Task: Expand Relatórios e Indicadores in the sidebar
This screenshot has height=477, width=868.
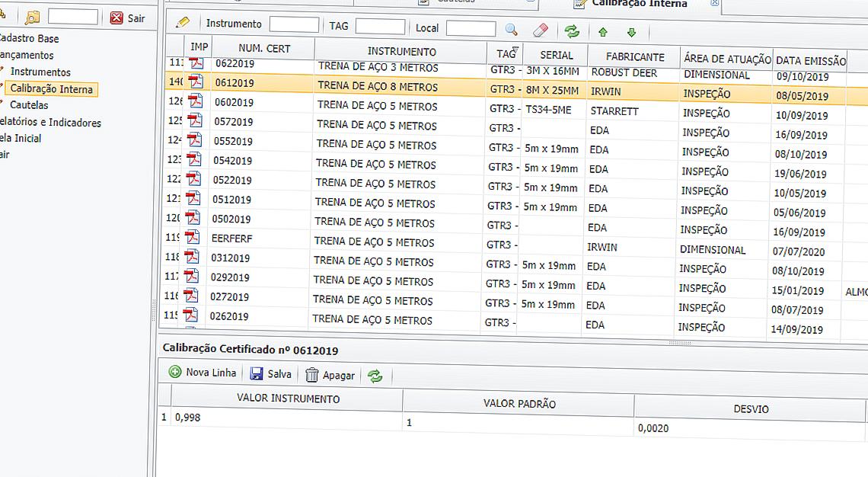Action: [50, 122]
